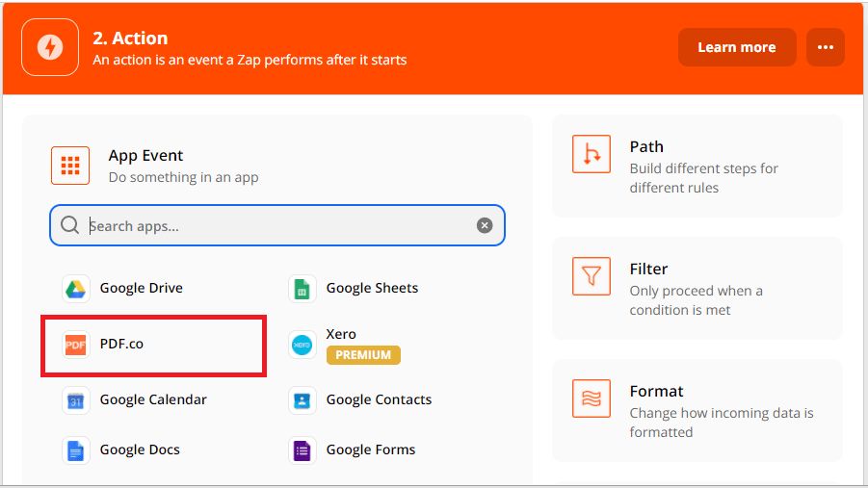
Task: Click the Xero PREMIUM badge
Action: click(363, 355)
